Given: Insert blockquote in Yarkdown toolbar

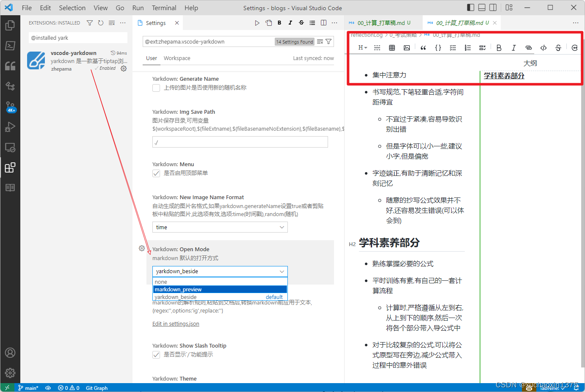Looking at the screenshot, I should (423, 48).
